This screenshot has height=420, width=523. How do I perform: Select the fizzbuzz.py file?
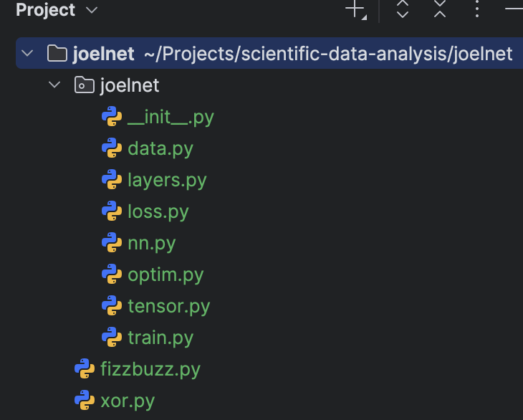click(x=150, y=369)
